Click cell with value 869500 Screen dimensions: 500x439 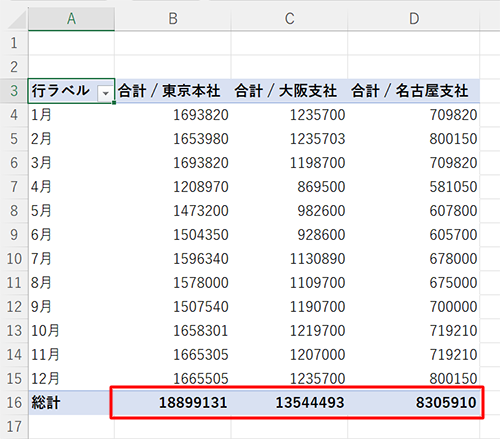coord(289,187)
